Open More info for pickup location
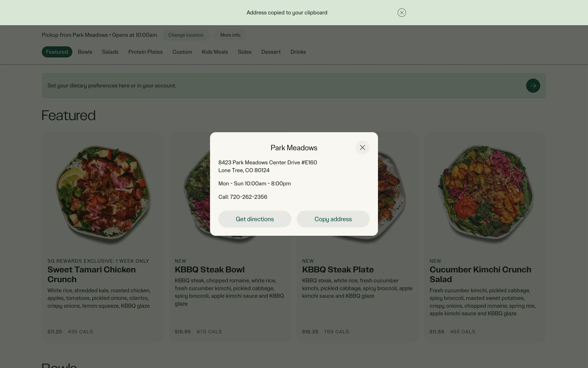This screenshot has width=588, height=368. [x=230, y=35]
